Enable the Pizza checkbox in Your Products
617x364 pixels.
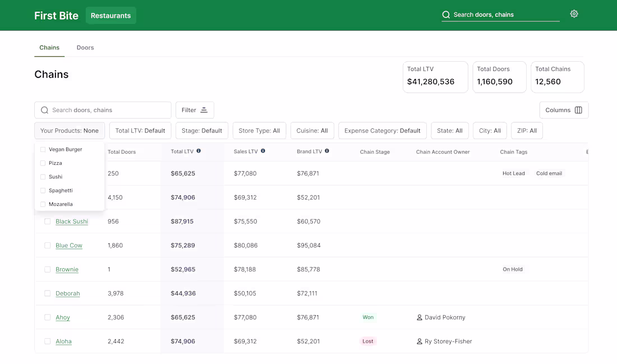[x=43, y=163]
